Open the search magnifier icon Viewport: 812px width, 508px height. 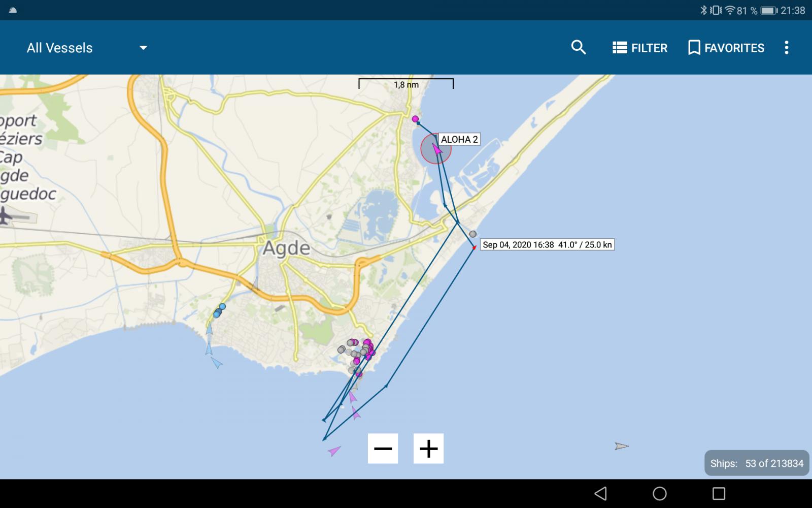point(579,48)
